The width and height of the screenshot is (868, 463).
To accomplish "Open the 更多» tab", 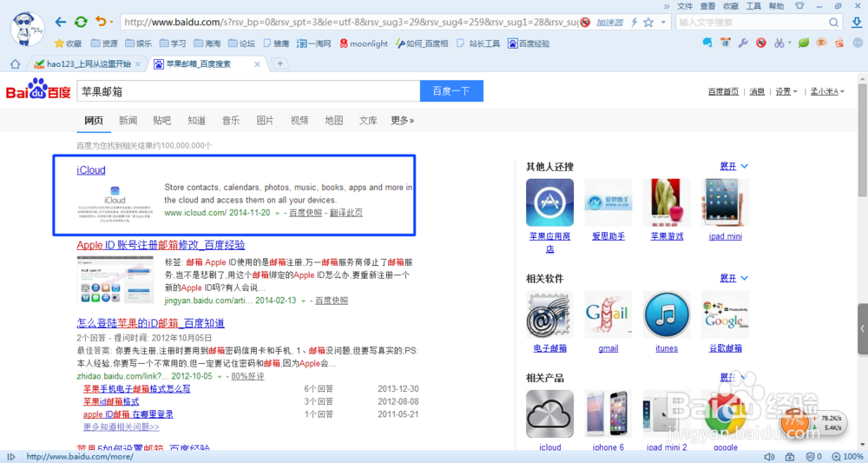I will tap(403, 120).
